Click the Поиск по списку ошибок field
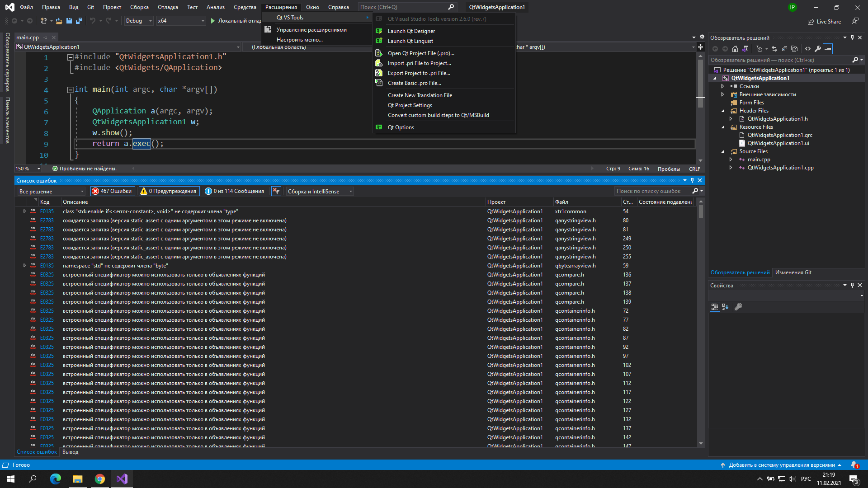The image size is (868, 488). [652, 191]
